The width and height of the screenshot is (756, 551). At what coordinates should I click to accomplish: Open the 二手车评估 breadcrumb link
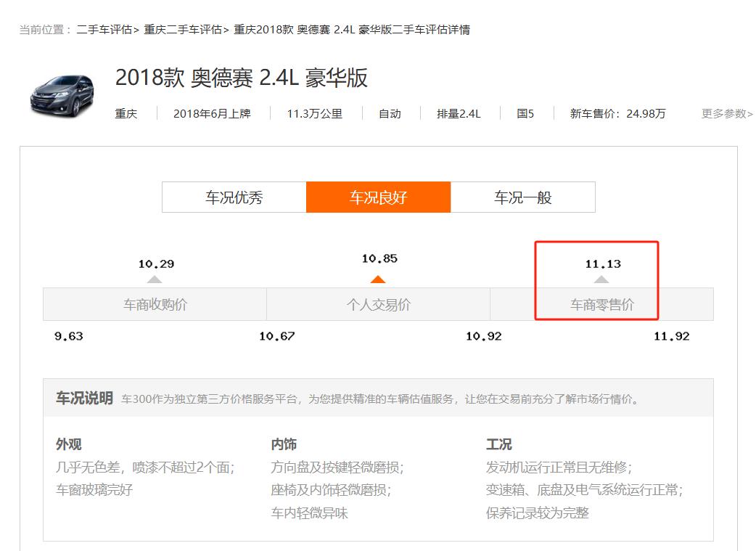104,30
